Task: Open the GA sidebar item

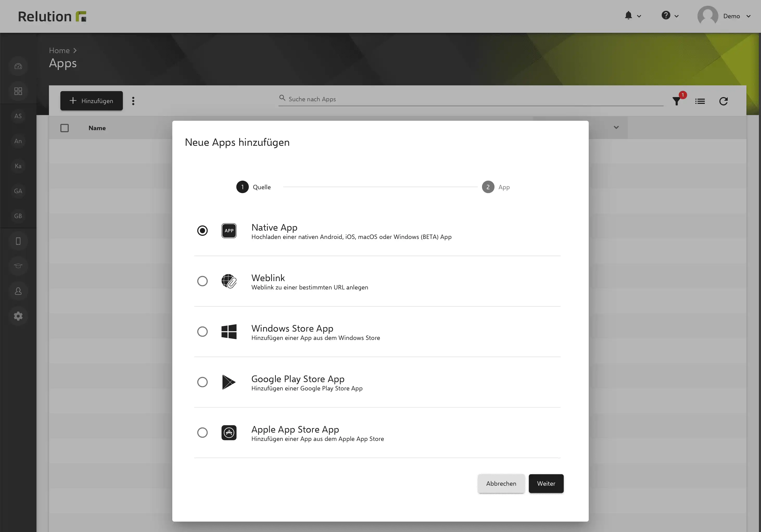Action: (18, 191)
